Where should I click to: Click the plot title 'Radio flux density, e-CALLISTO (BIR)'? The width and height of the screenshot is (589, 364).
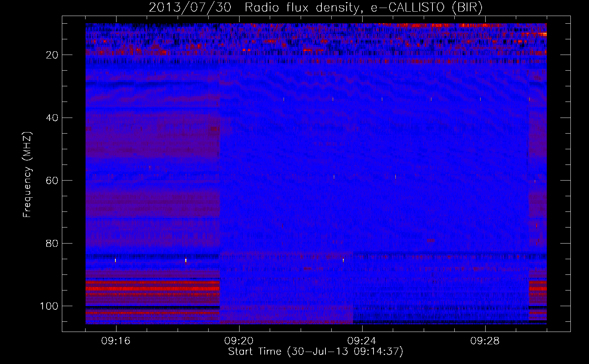tap(363, 7)
